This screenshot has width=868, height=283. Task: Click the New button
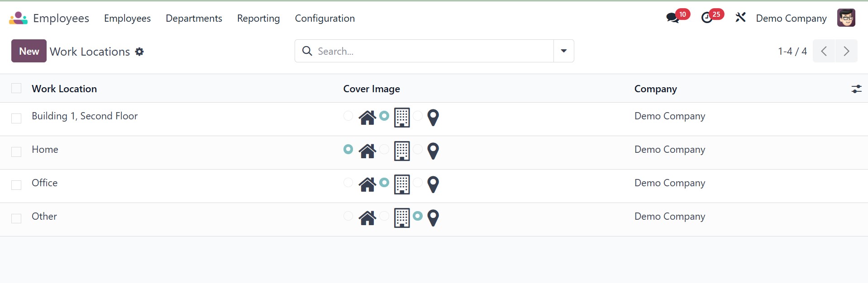click(x=29, y=51)
